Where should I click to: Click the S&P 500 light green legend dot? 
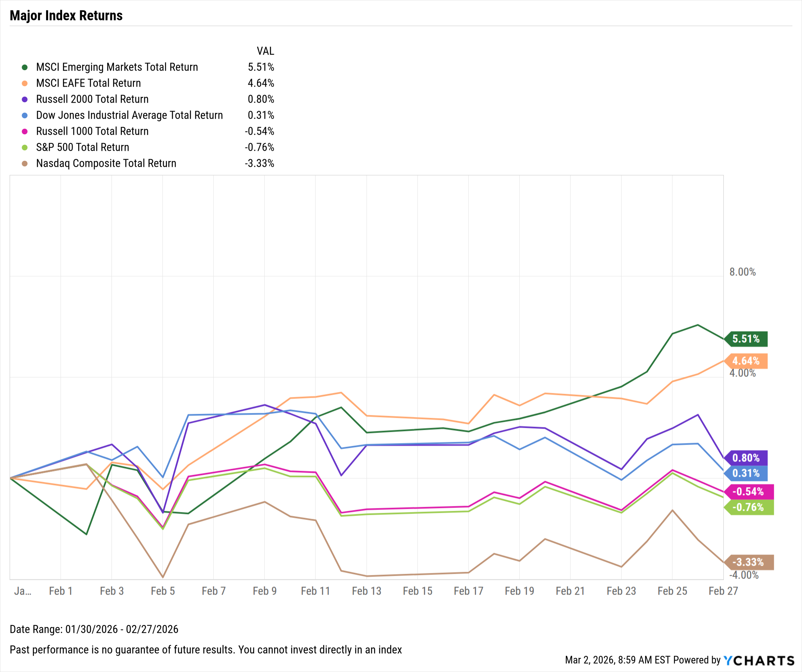point(24,148)
